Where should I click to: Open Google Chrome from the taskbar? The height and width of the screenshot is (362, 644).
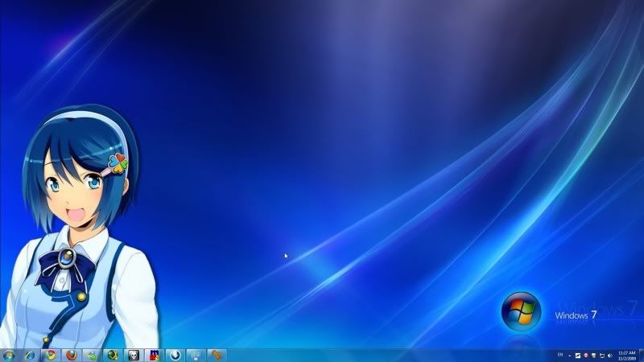pos(51,356)
